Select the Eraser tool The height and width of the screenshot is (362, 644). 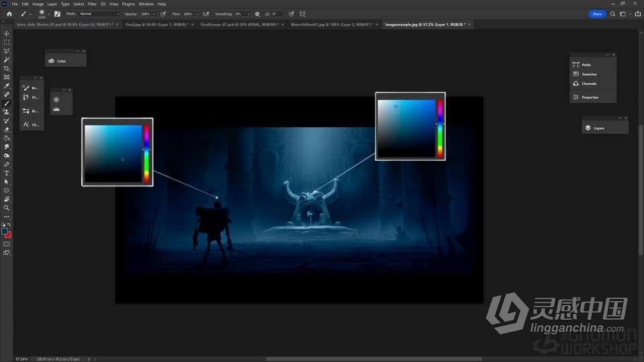point(7,129)
